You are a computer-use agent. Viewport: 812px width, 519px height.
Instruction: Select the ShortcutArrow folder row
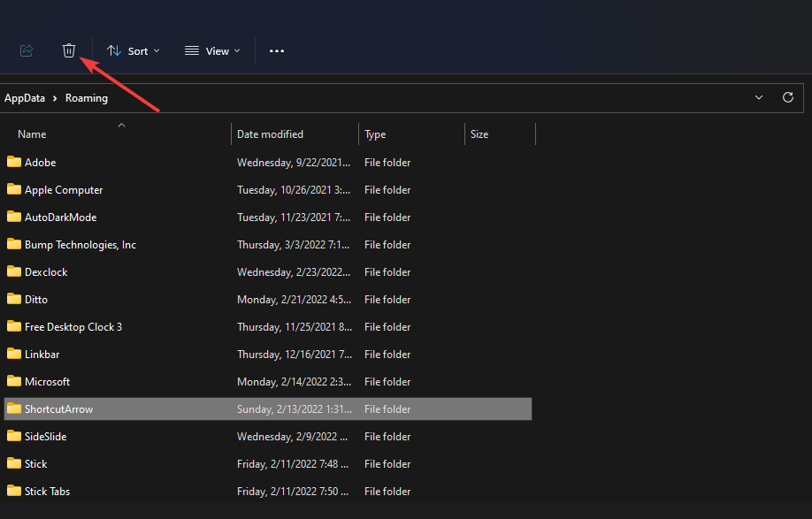click(x=58, y=409)
